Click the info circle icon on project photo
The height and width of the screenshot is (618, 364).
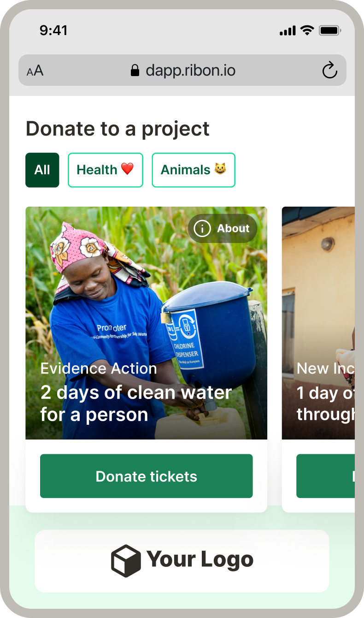202,228
